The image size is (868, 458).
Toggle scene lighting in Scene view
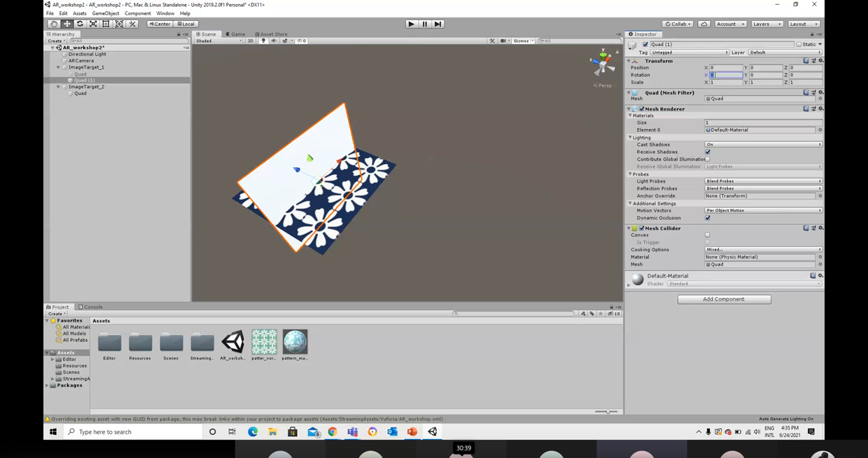[x=264, y=41]
